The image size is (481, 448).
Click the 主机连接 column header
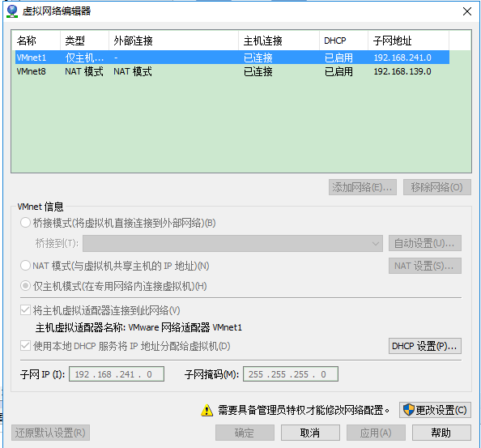(279, 41)
